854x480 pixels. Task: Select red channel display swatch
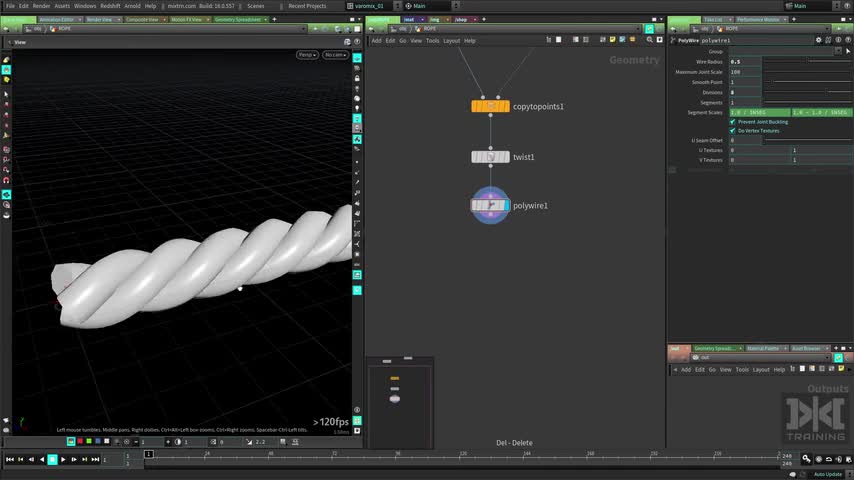click(80, 441)
